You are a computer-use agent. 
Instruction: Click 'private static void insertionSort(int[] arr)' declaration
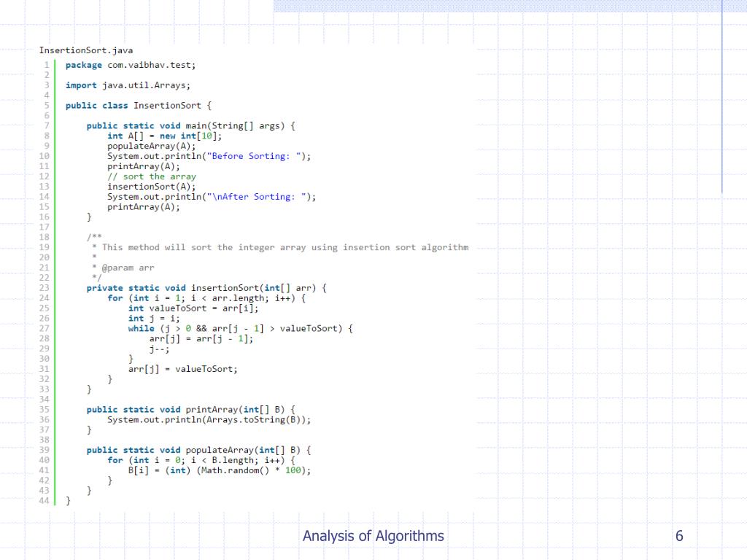coord(206,288)
